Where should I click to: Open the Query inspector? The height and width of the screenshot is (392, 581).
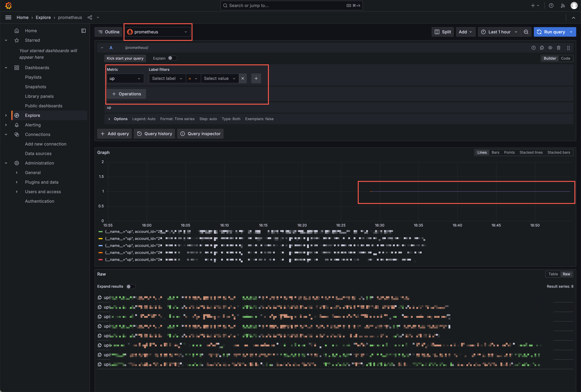click(x=200, y=134)
